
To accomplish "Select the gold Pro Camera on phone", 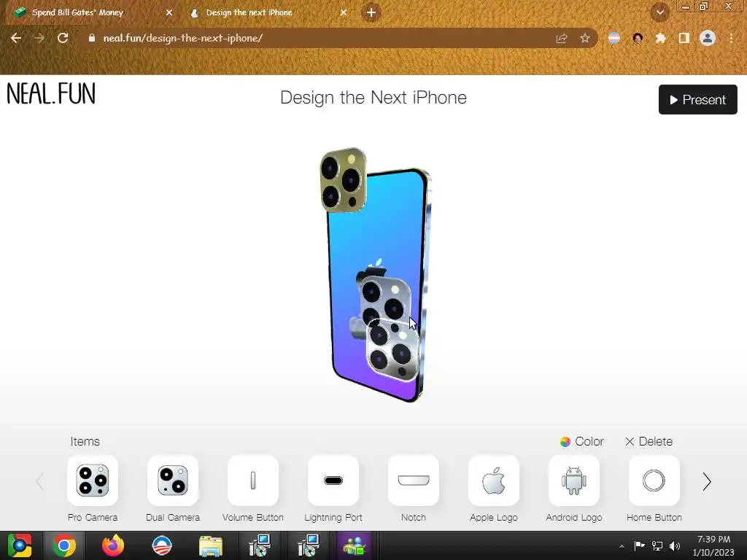I will (344, 181).
